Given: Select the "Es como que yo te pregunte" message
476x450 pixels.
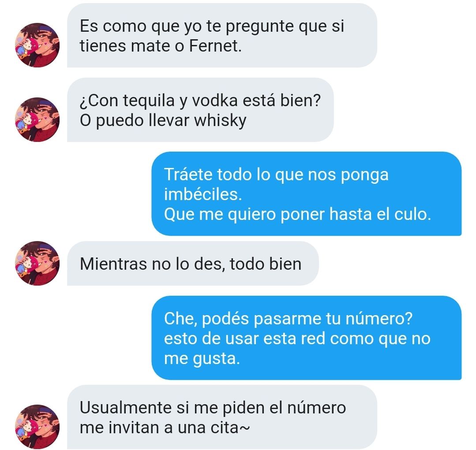Looking at the screenshot, I should (x=222, y=35).
